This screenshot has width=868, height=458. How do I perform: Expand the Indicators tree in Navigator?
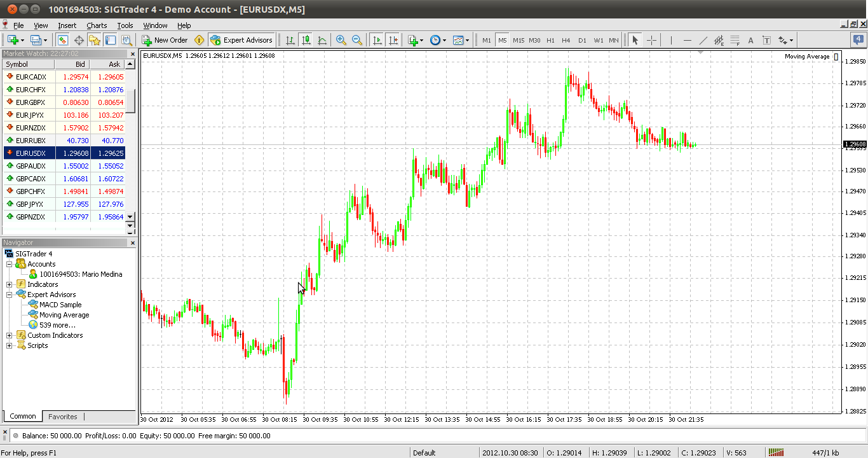click(x=9, y=284)
